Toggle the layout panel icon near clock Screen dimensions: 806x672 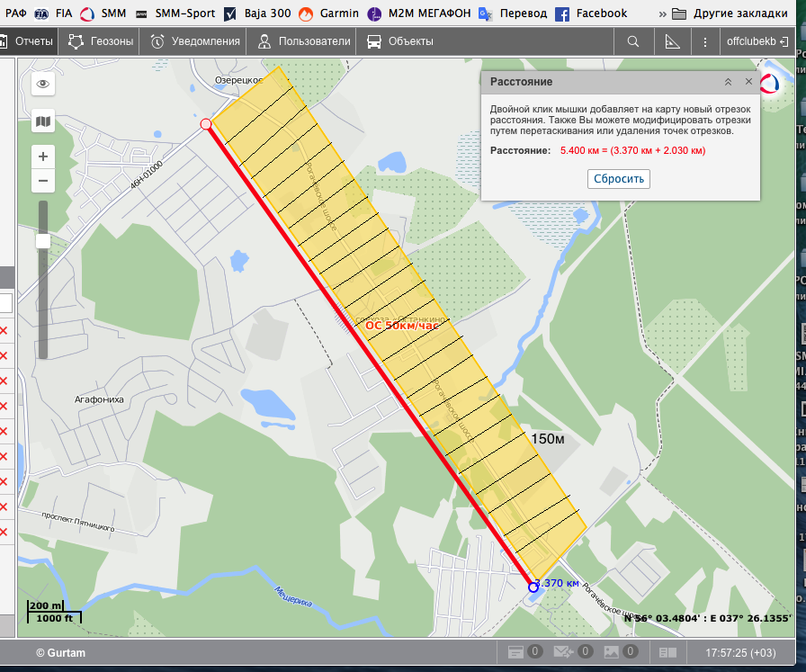(667, 651)
